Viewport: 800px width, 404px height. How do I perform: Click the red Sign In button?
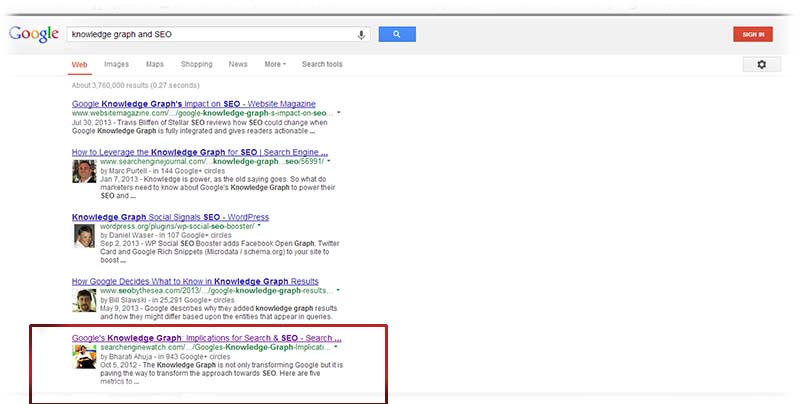click(753, 34)
